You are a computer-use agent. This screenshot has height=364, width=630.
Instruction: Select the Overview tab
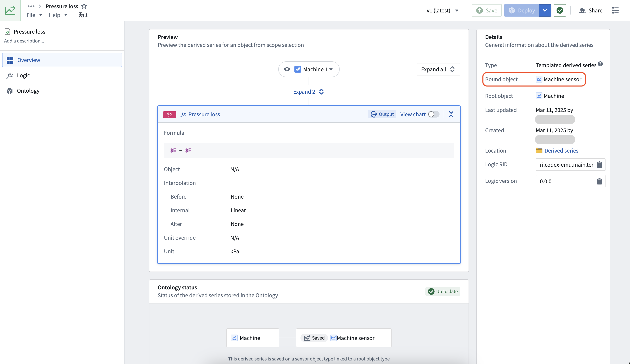pyautogui.click(x=62, y=60)
